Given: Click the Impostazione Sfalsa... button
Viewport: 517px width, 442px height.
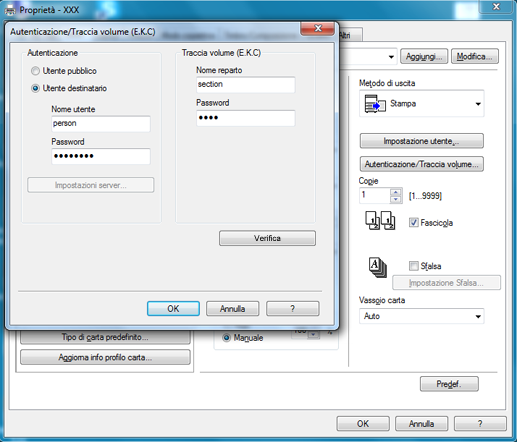Looking at the screenshot, I should pos(446,283).
